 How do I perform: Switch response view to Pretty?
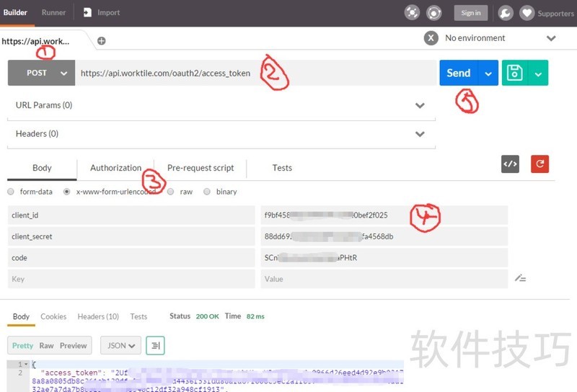[22, 345]
